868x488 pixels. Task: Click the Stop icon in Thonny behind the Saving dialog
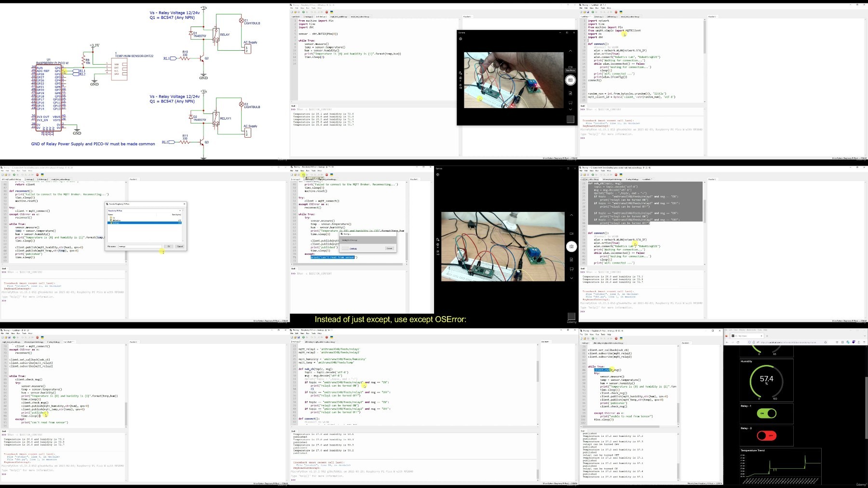pos(327,175)
